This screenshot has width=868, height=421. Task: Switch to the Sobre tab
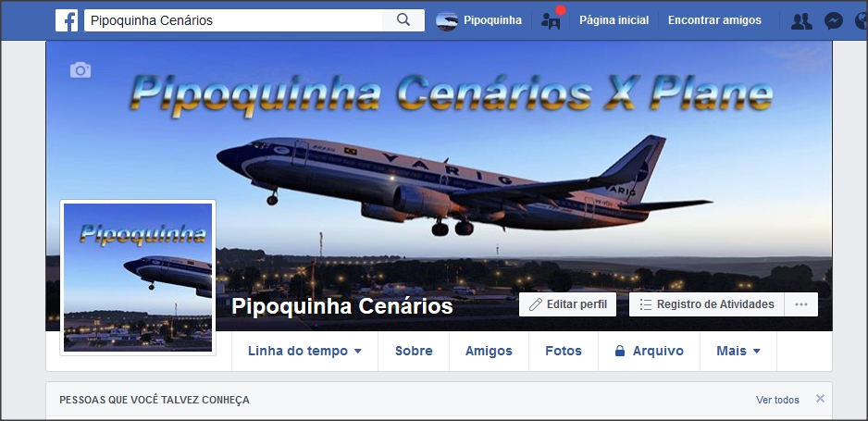click(x=414, y=351)
